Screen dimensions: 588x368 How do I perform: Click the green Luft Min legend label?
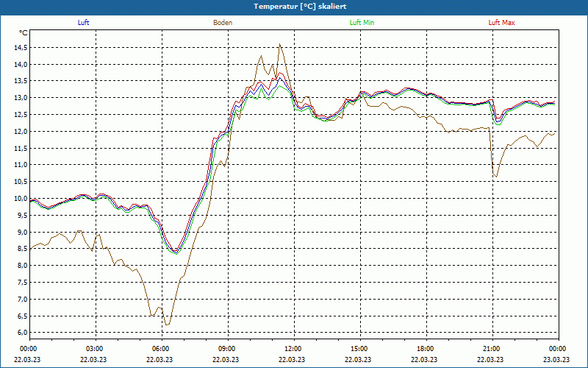point(362,23)
